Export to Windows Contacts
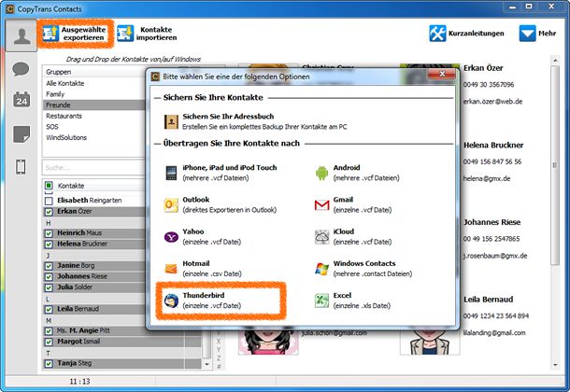 click(x=363, y=269)
